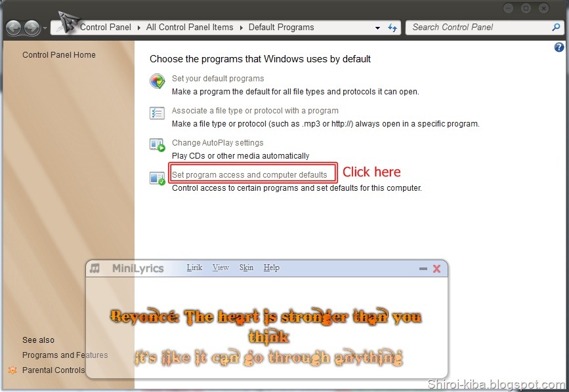Open Parental Controls link

[53, 370]
